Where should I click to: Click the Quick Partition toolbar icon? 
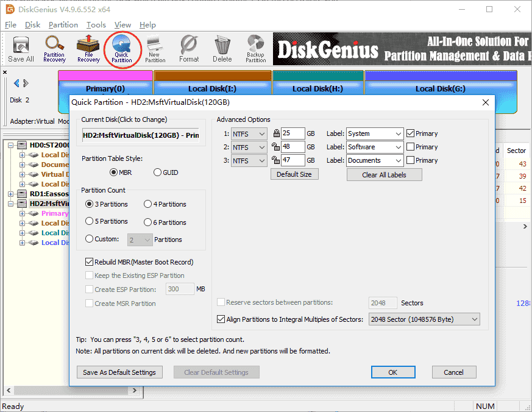click(122, 49)
